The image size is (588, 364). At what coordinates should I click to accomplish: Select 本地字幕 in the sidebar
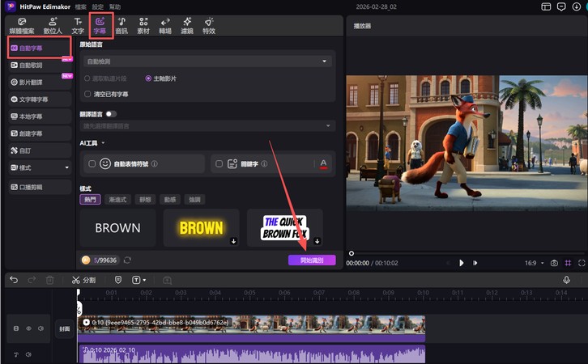click(40, 116)
